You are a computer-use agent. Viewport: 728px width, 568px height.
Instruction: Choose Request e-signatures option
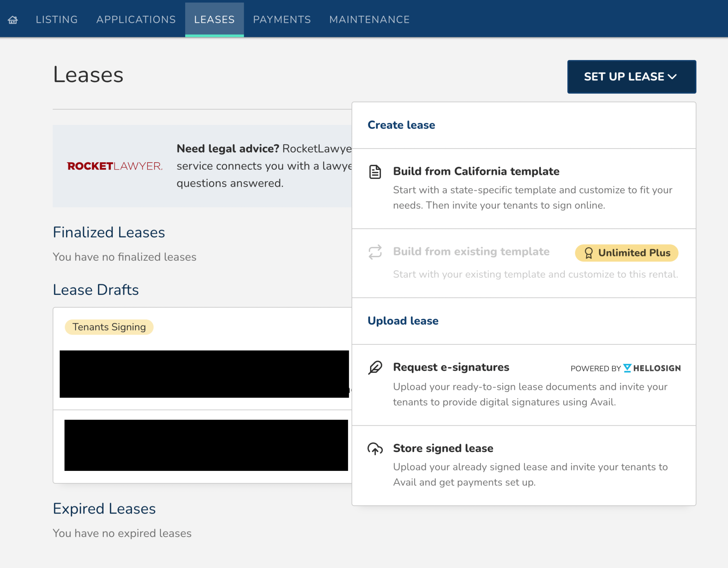tap(451, 367)
